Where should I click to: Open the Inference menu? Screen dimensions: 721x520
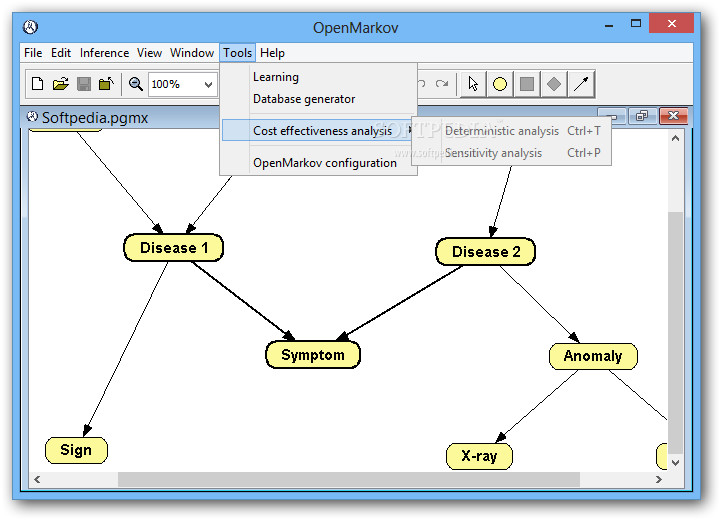tap(104, 53)
